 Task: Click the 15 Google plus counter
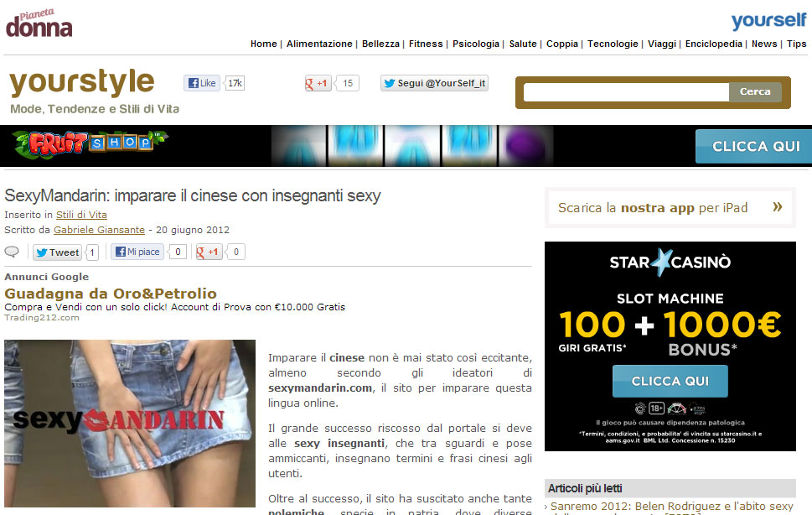(x=348, y=83)
